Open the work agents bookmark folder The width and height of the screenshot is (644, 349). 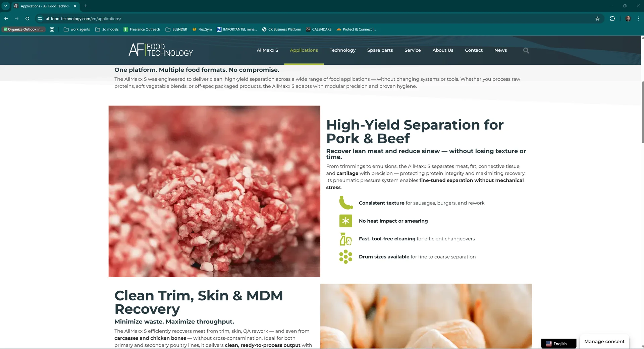pyautogui.click(x=77, y=30)
